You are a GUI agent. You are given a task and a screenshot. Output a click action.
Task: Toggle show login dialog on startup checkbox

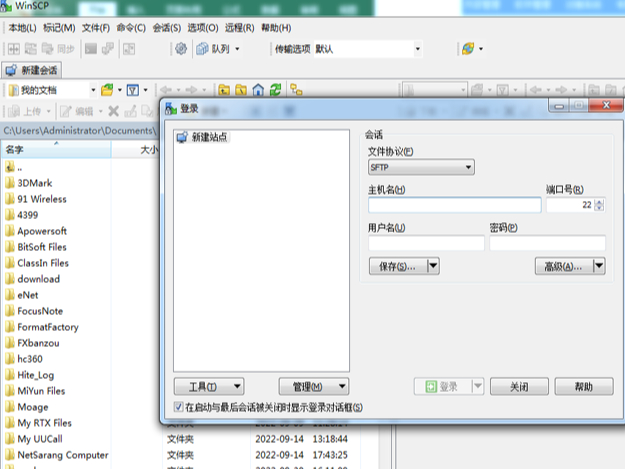179,407
